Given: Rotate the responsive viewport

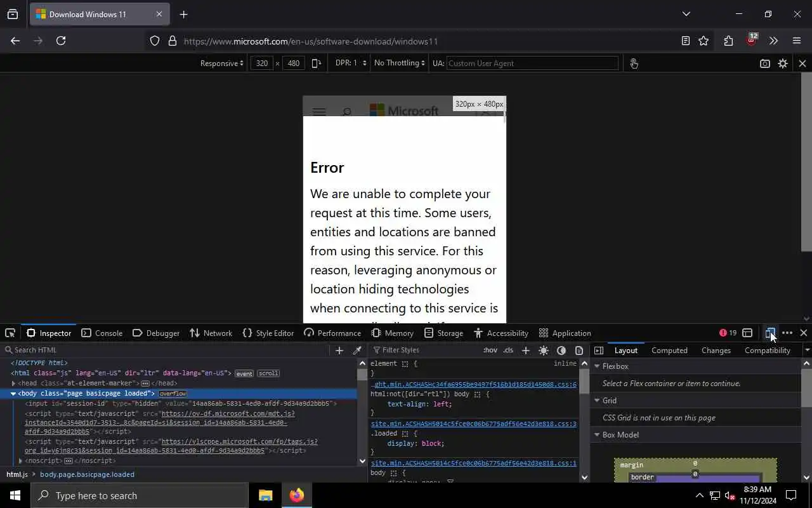Looking at the screenshot, I should (x=316, y=63).
